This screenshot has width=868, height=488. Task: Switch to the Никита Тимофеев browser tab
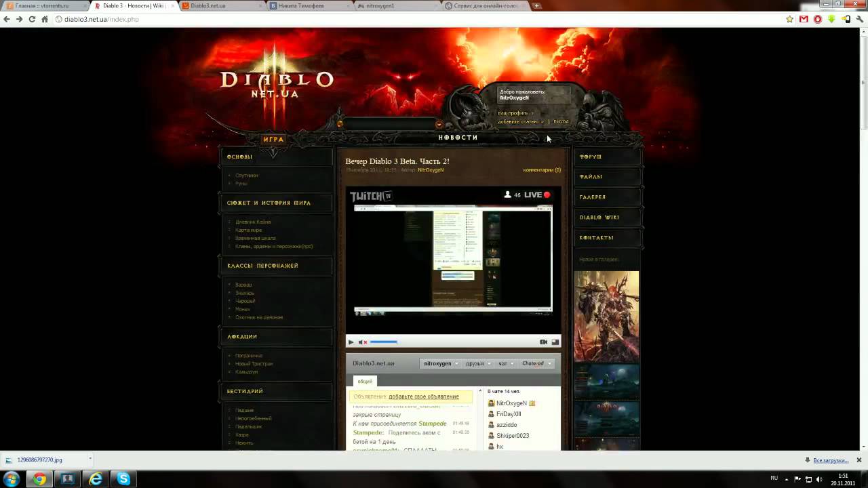click(309, 5)
